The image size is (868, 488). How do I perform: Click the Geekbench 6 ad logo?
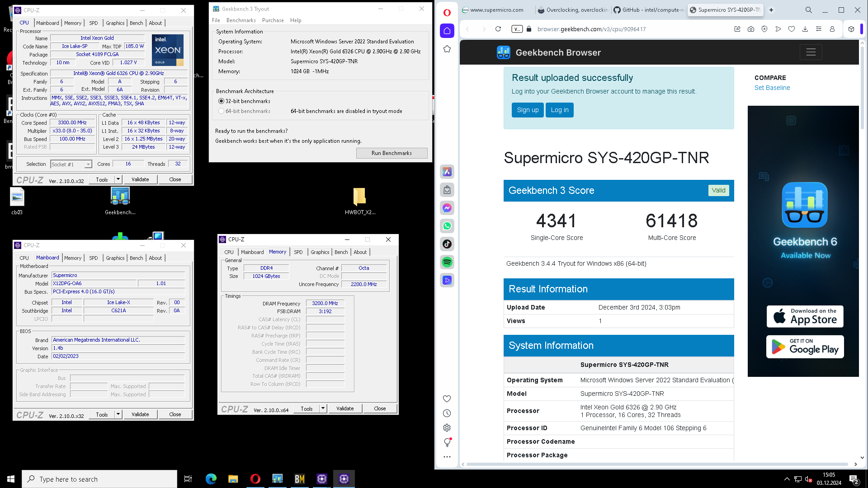coord(805,205)
